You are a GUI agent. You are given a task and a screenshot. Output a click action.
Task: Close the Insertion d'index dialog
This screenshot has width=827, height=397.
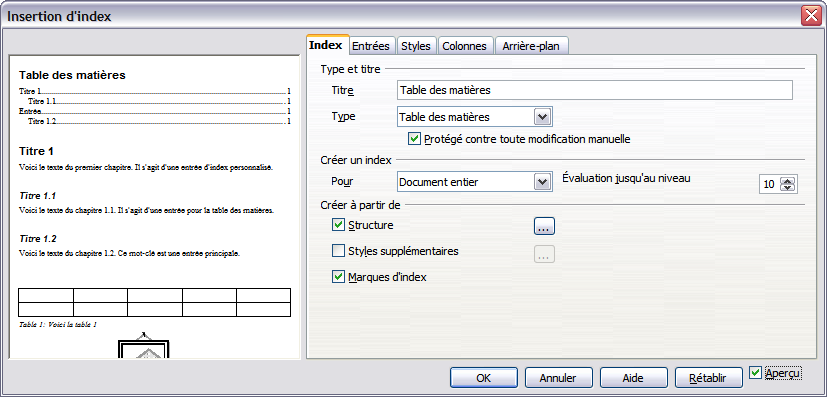click(x=811, y=16)
